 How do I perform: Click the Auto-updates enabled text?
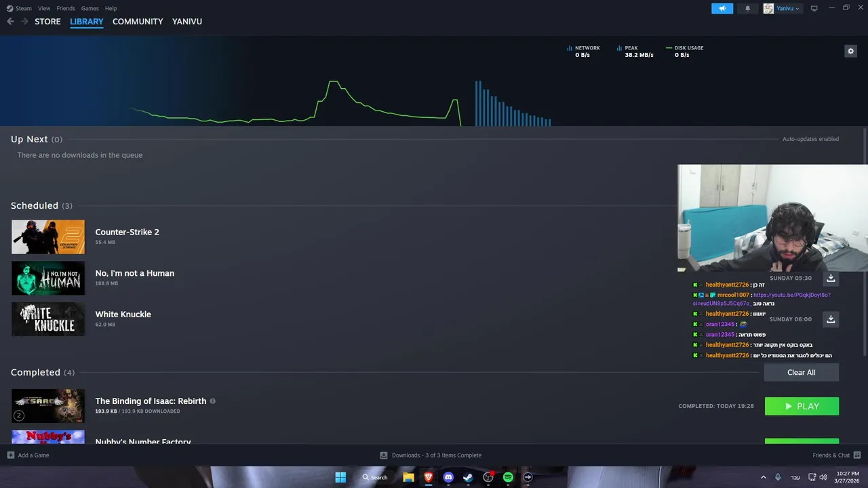tap(810, 139)
